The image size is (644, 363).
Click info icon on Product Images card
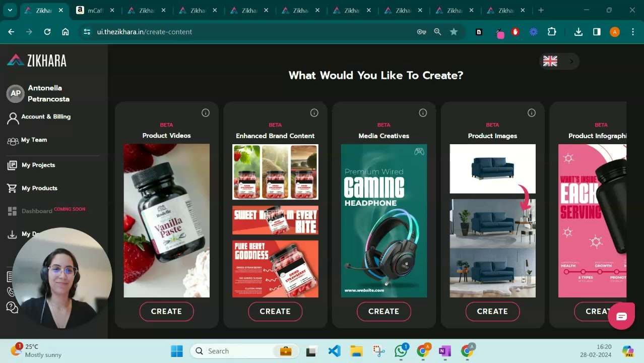pyautogui.click(x=532, y=113)
